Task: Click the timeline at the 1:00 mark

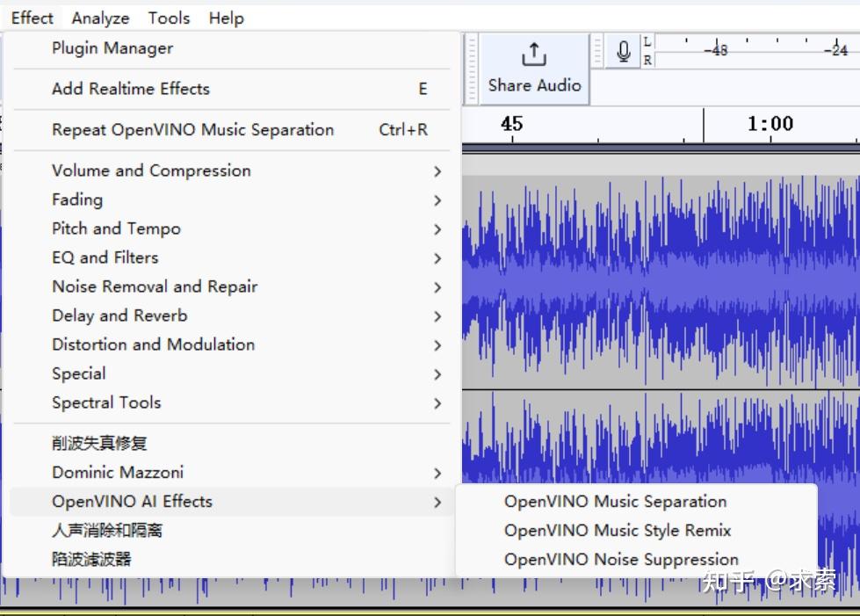Action: click(770, 124)
